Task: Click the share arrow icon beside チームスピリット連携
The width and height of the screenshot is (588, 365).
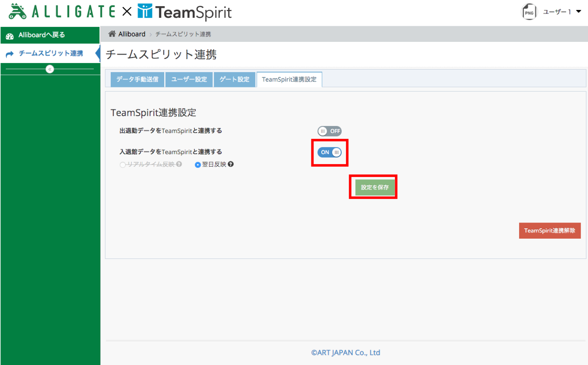Action: pyautogui.click(x=10, y=54)
